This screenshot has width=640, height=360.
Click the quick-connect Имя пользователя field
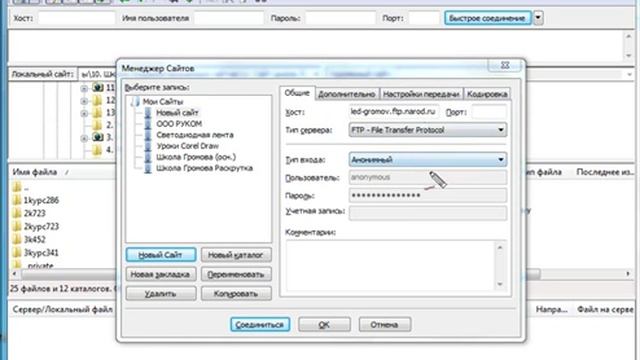click(x=229, y=18)
